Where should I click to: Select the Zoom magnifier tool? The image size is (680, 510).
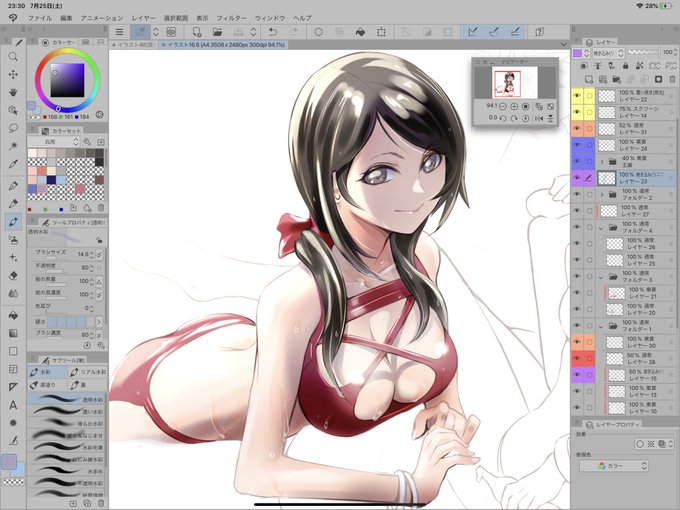pos(13,56)
